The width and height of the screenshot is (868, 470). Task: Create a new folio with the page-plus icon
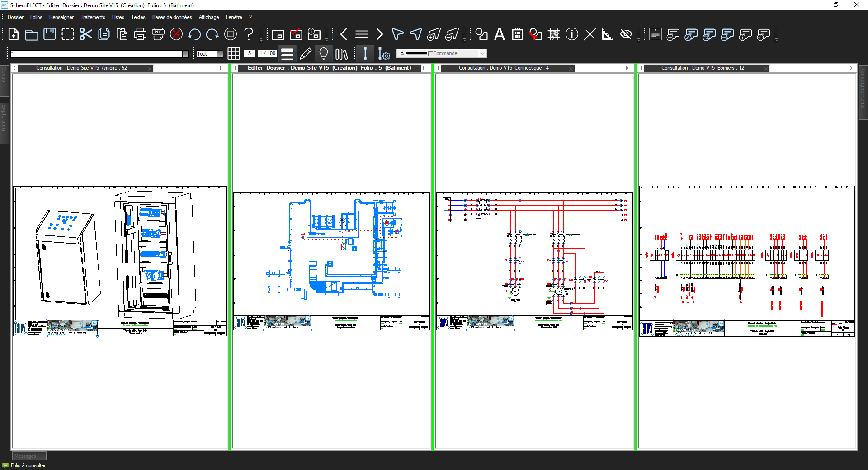tap(14, 34)
